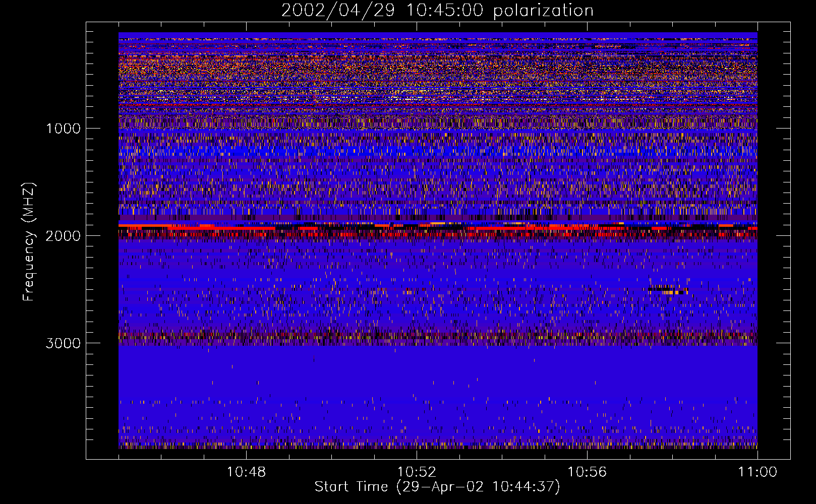This screenshot has height=504, width=816.
Task: Click the 10:48 time tick label
Action: pyautogui.click(x=246, y=472)
